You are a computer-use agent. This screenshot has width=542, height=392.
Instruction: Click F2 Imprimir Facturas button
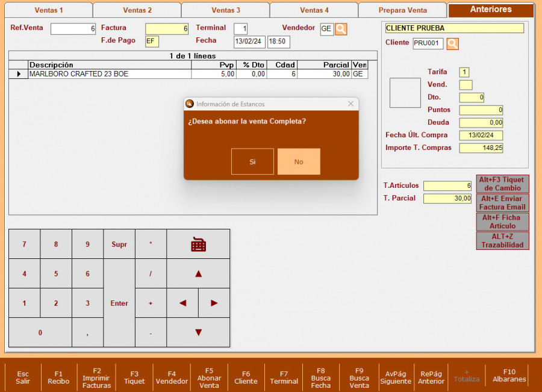point(97,378)
